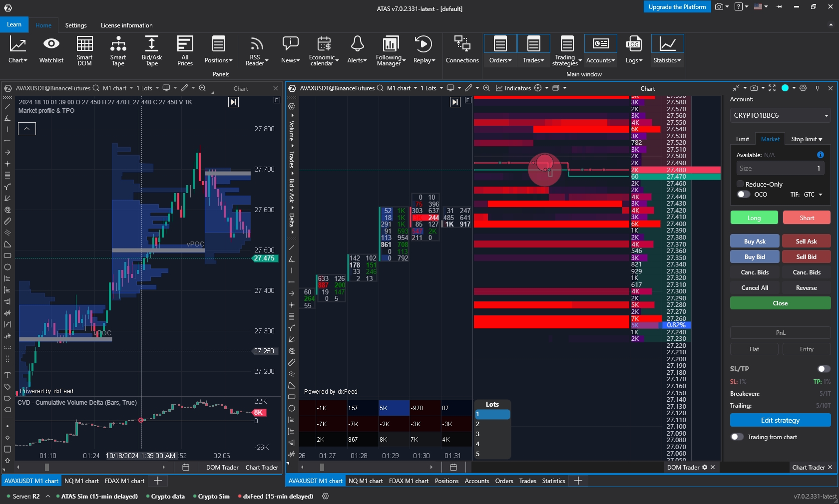Screen dimensions: 839x504
Task: Enable the Reduce-Only checkbox
Action: click(740, 184)
